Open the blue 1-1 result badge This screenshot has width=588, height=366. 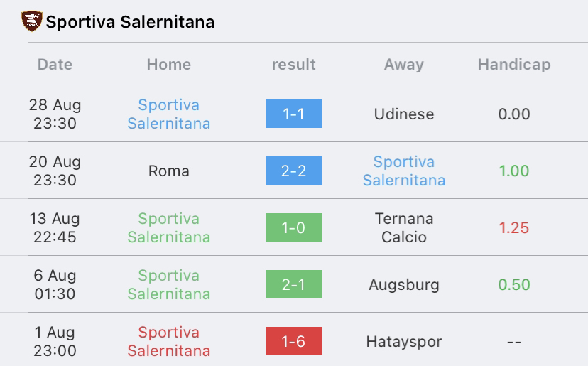coord(293,114)
